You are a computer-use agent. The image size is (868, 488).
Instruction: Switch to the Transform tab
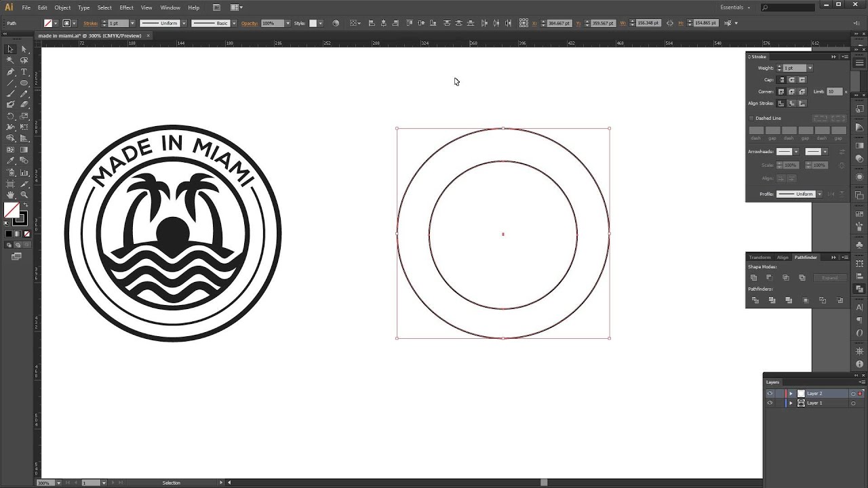click(759, 257)
